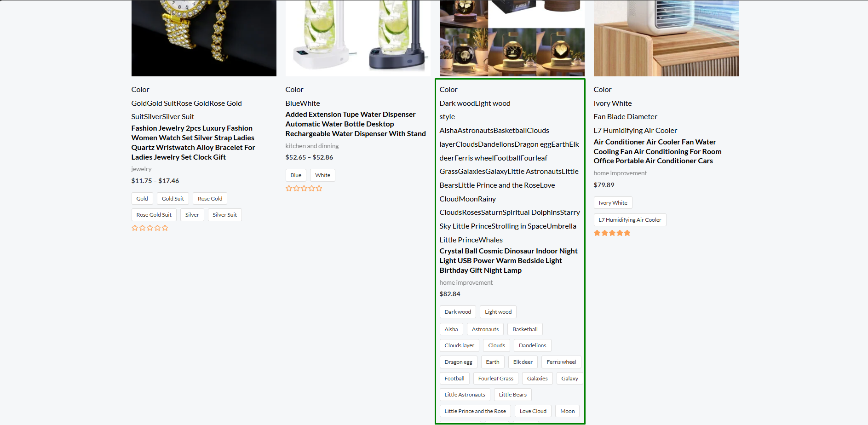Select the Ferris wheel style
Viewport: 868px width, 425px height.
tap(561, 362)
